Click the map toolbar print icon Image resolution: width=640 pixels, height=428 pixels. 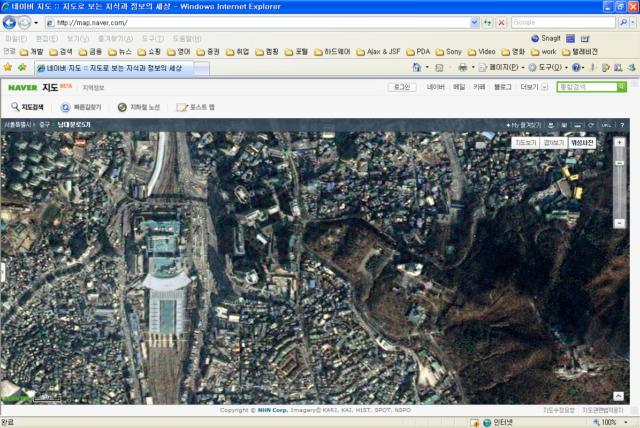[551, 125]
